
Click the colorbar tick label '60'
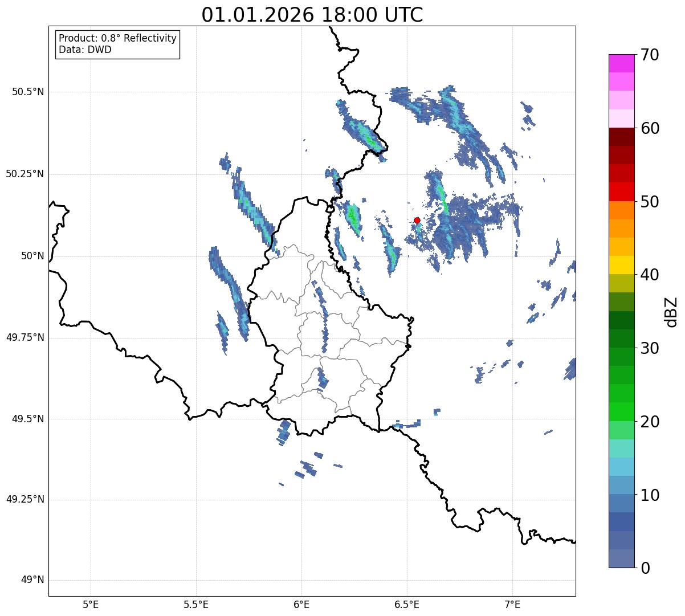pos(650,128)
